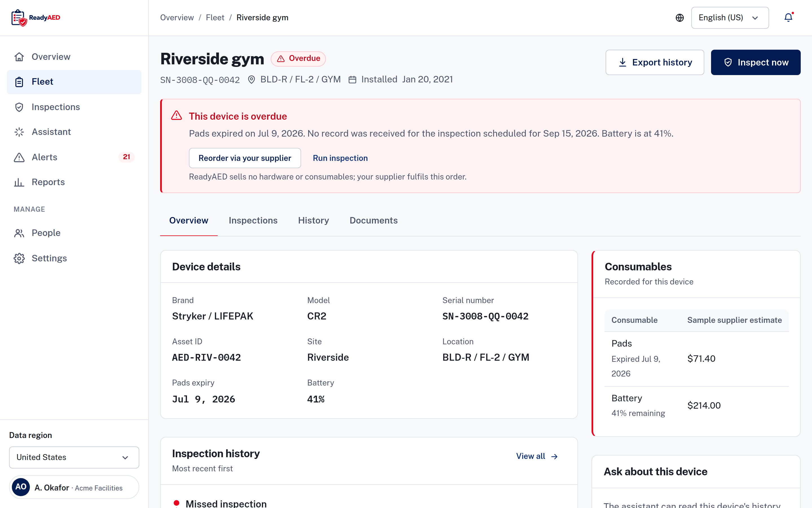Screen dimensions: 812x508
Task: Open People under Manage
Action: (74, 233)
